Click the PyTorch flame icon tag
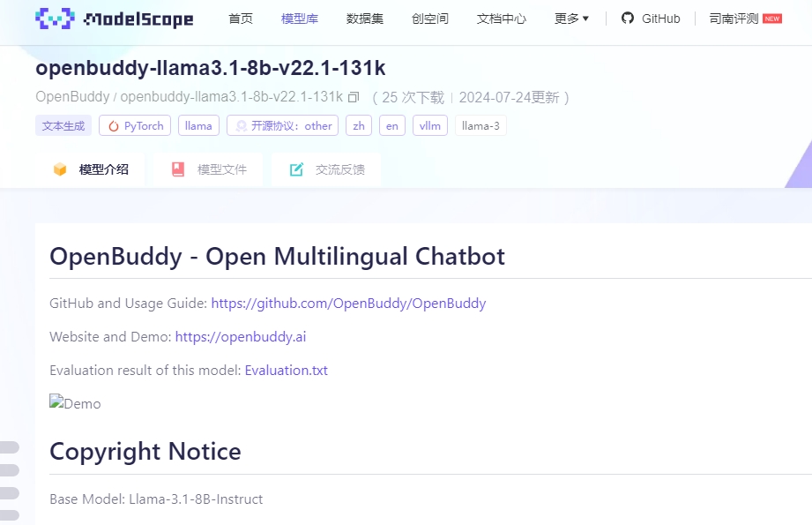Viewport: 812px width, 525px height. (x=114, y=125)
